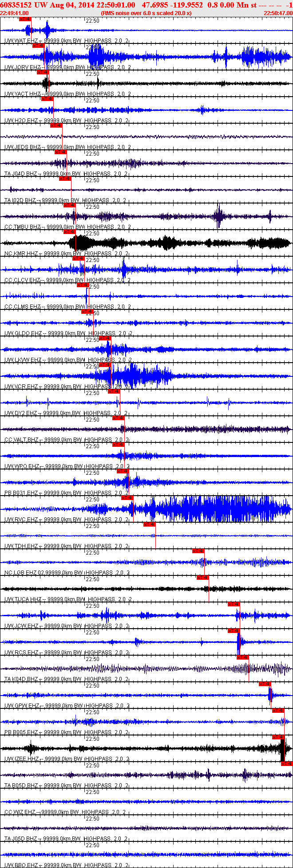
Task: Click the 'PB.B031.EHZ' station label
Action: [x=21, y=493]
